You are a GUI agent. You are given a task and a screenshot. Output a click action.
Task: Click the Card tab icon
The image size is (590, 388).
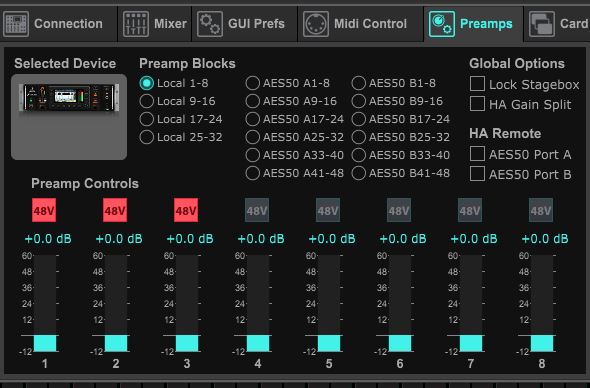tap(541, 24)
